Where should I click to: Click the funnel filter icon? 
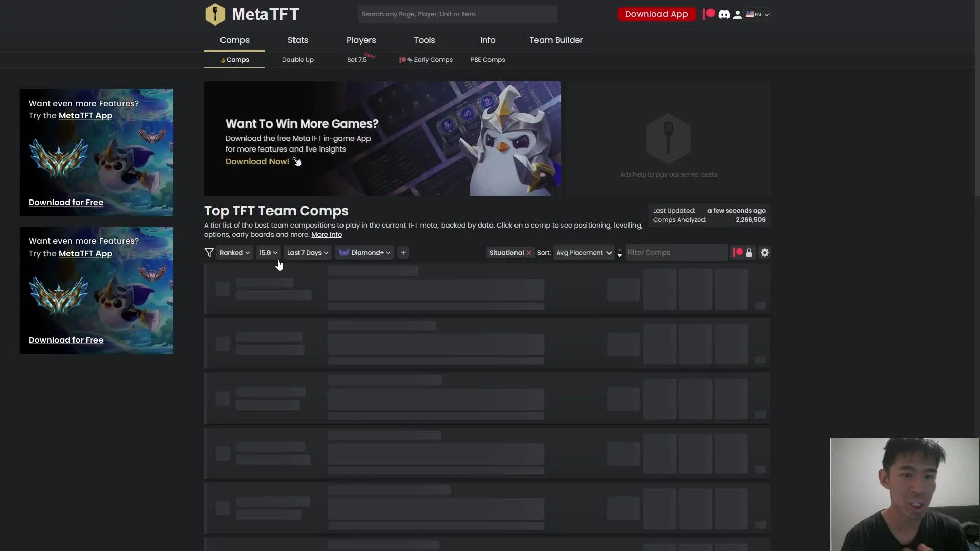[x=209, y=253]
